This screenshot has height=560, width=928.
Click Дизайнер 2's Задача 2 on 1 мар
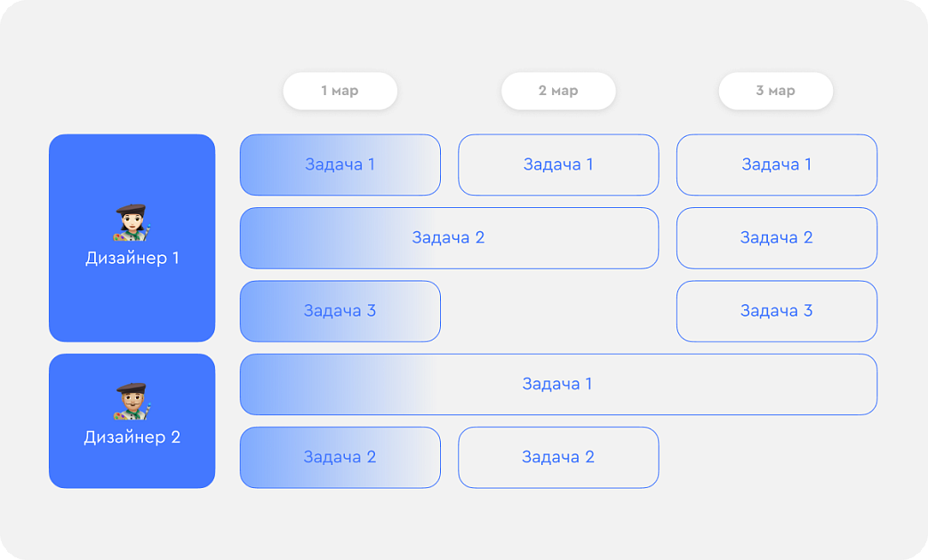340,458
